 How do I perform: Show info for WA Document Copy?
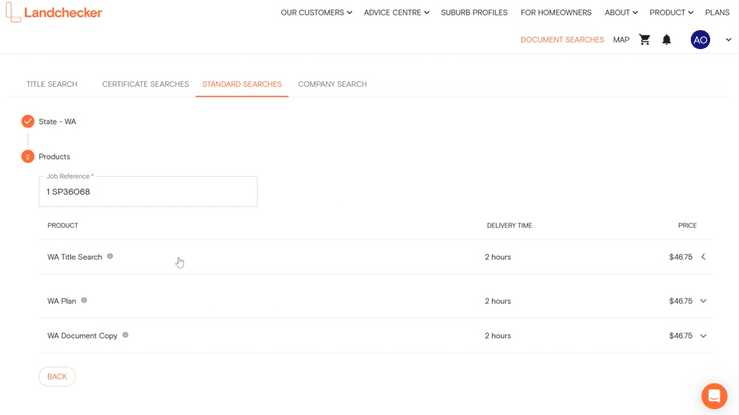pyautogui.click(x=125, y=335)
